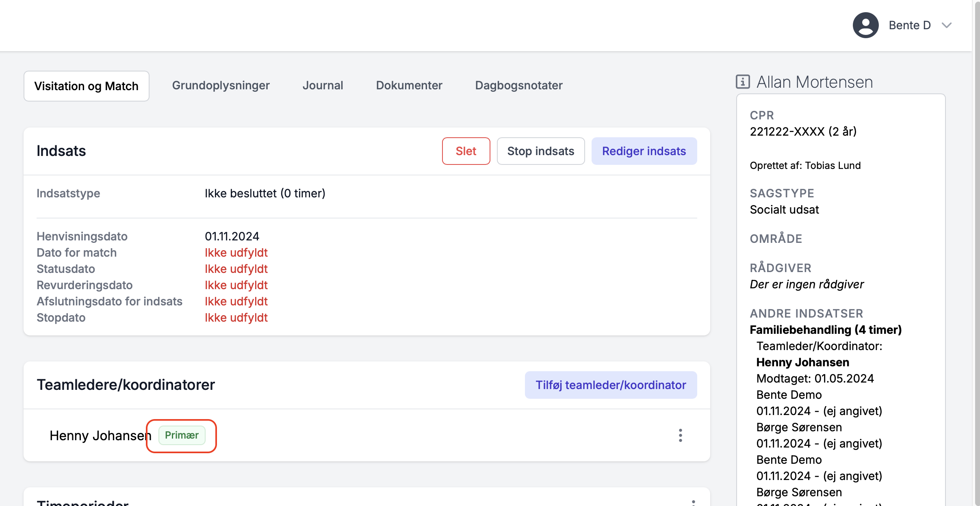Image resolution: width=980 pixels, height=506 pixels.
Task: Delete the indsats with the Slet button
Action: pos(466,151)
